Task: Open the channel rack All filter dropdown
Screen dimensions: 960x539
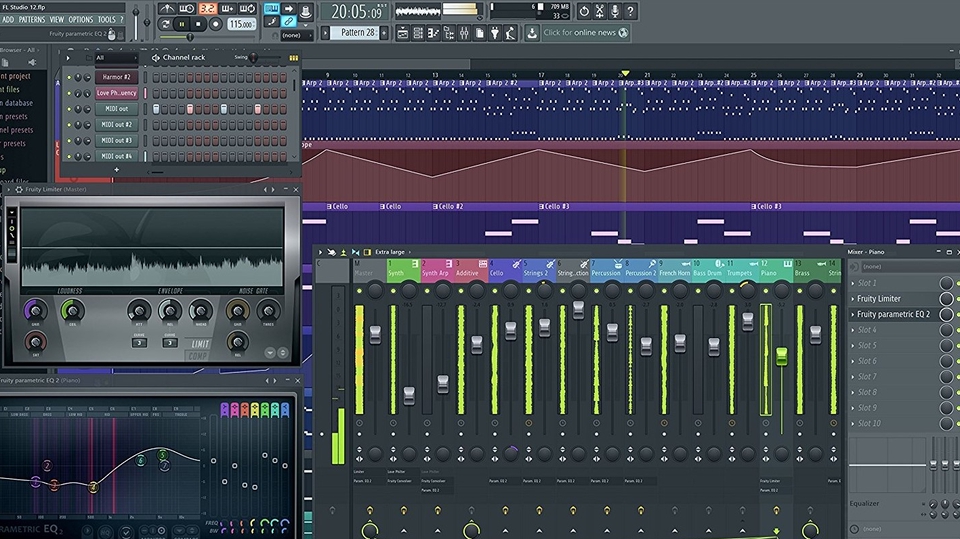Action: [x=115, y=58]
